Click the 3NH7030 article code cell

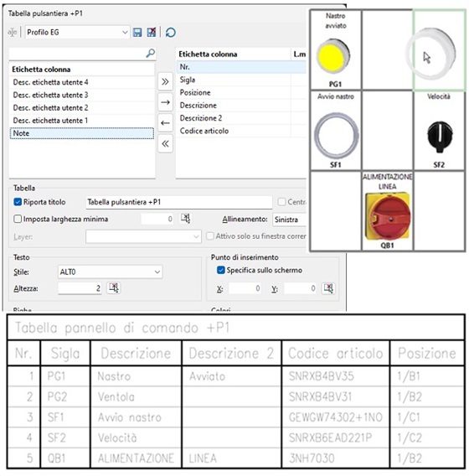click(x=336, y=458)
